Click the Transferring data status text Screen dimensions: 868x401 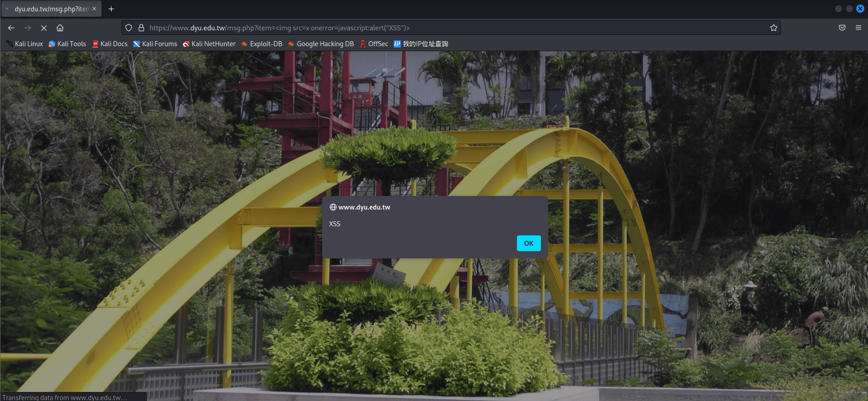click(65, 397)
